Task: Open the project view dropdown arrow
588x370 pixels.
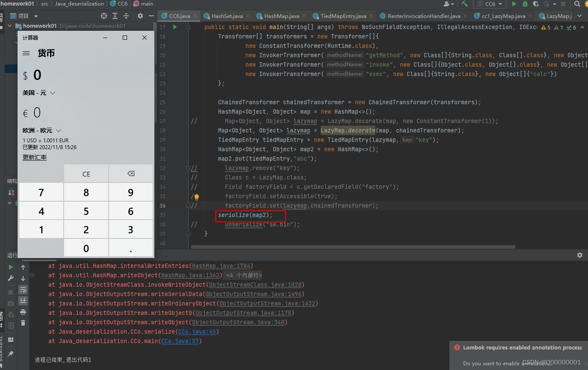Action: pyautogui.click(x=36, y=16)
